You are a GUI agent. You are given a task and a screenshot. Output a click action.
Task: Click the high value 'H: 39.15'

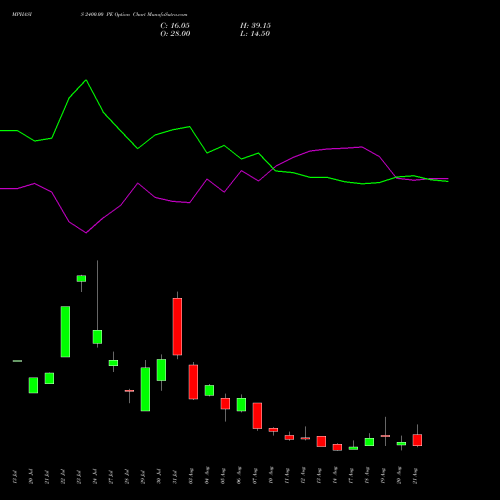[x=255, y=26]
